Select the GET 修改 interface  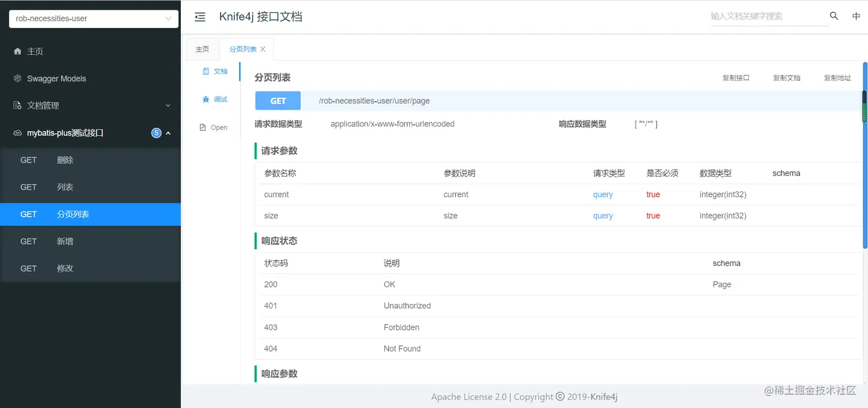click(91, 268)
